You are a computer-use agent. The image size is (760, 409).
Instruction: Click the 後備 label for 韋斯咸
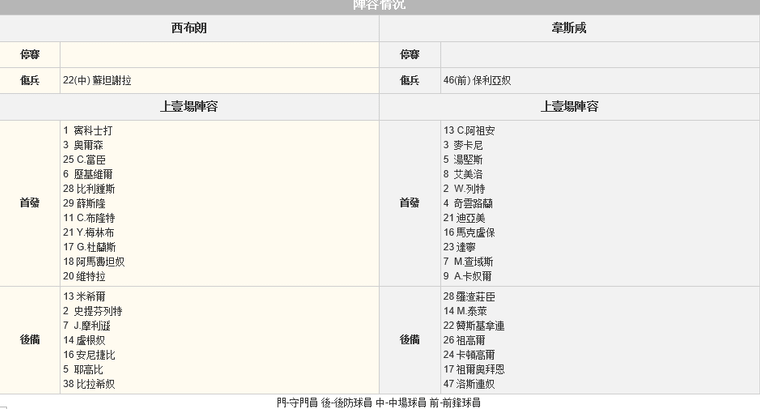(410, 340)
